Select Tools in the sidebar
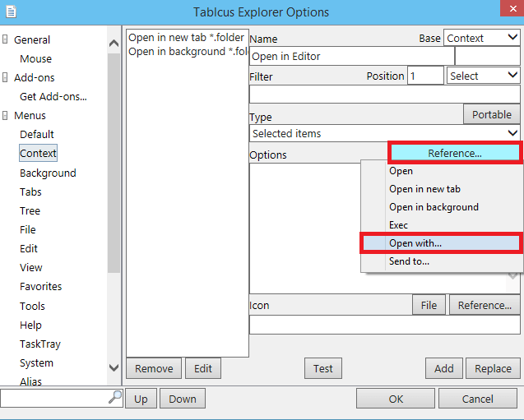 tap(32, 306)
